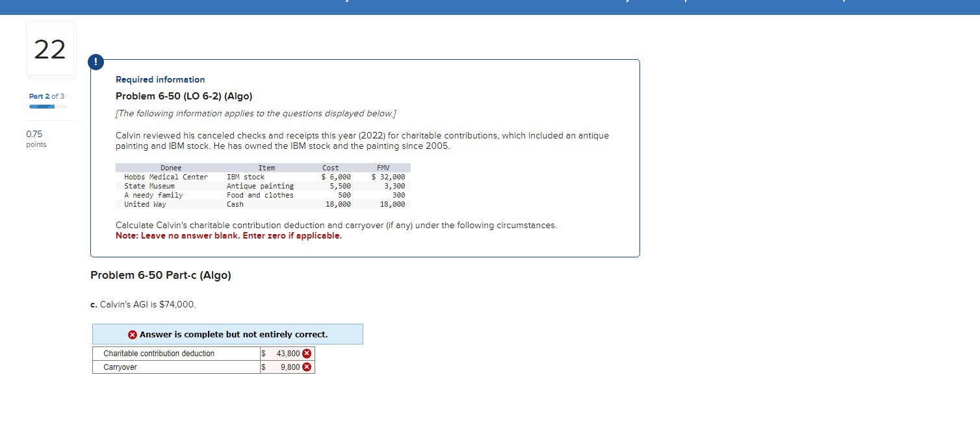Click the red X in answer banner
980x429 pixels.
coord(133,335)
